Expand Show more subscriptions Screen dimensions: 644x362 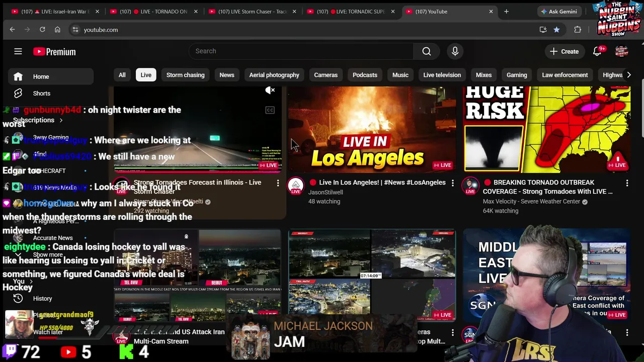click(x=48, y=254)
